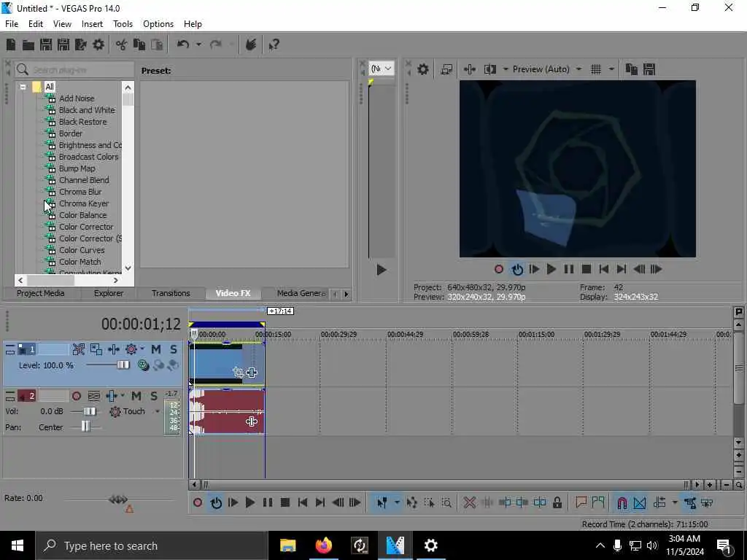Click the Preview on External Monitor icon
This screenshot has height=560, width=747.
click(x=446, y=69)
